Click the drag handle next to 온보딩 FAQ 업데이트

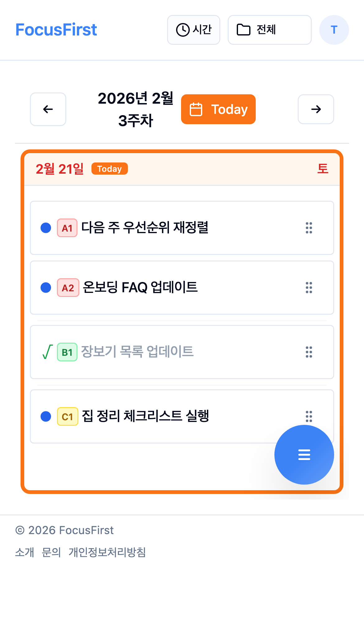tap(309, 288)
